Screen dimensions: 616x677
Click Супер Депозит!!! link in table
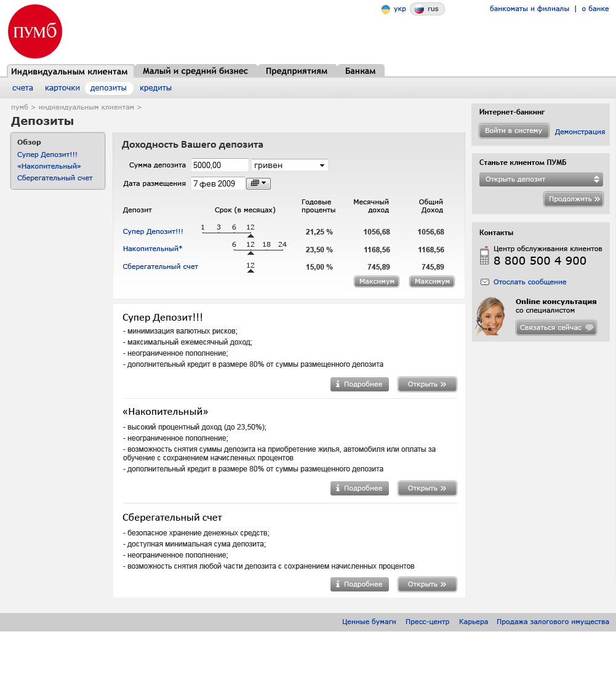[x=153, y=231]
